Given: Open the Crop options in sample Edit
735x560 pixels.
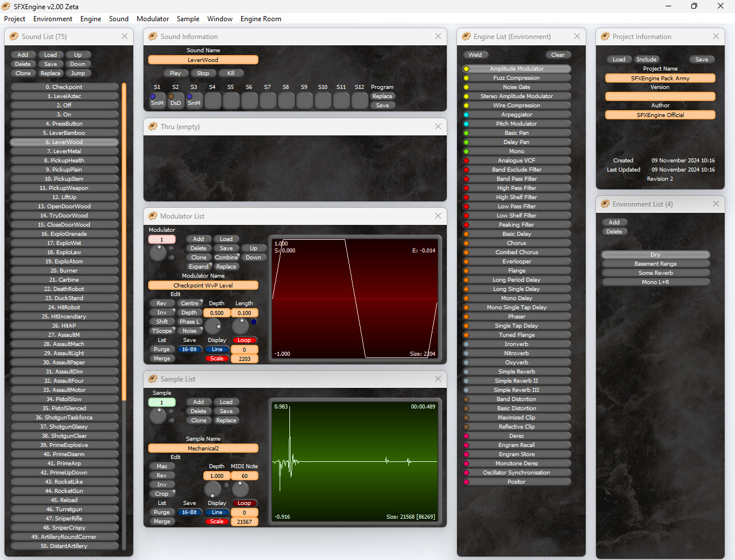Looking at the screenshot, I should 162,494.
